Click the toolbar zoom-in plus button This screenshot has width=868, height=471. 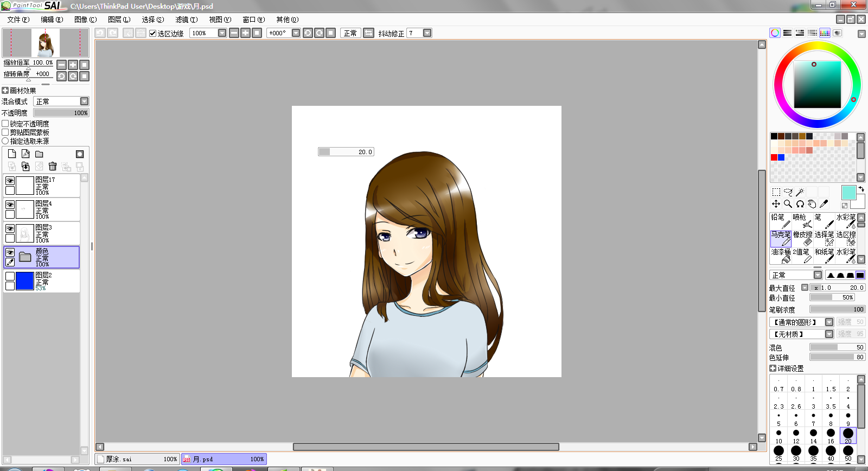coord(246,33)
